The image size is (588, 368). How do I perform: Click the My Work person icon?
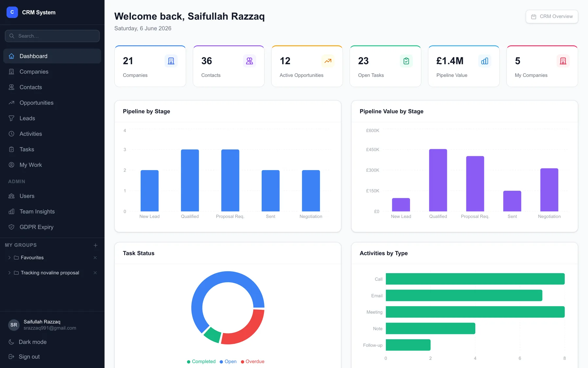click(11, 165)
